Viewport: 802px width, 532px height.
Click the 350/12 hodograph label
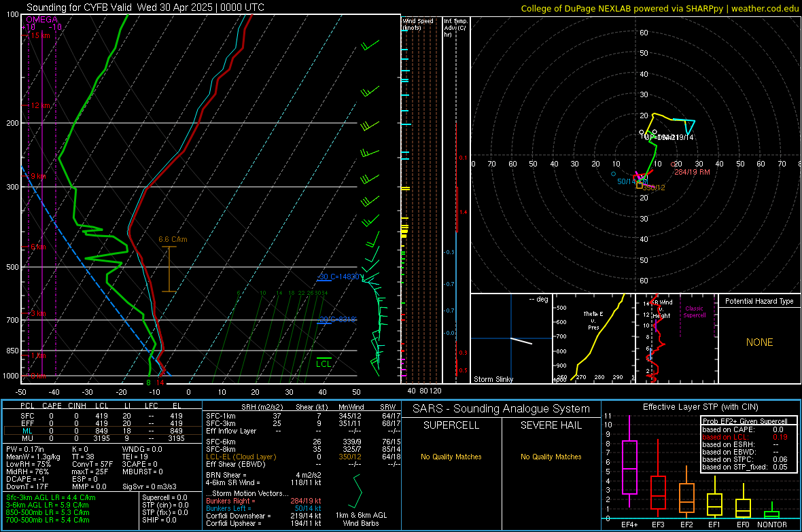(655, 188)
